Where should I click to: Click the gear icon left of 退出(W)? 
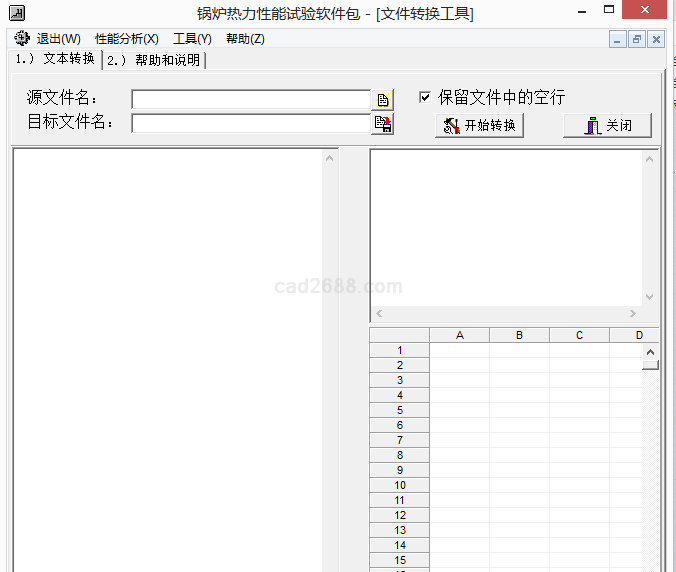pyautogui.click(x=22, y=39)
